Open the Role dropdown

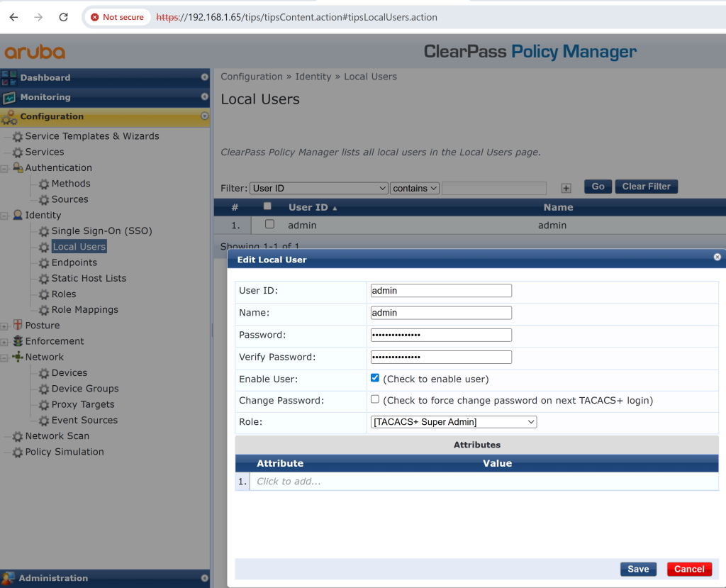(x=453, y=422)
